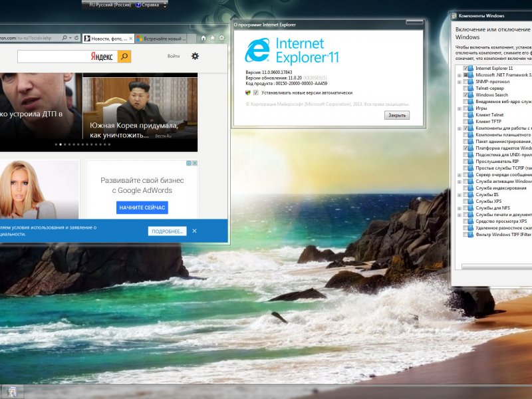Toggle Microsoft .NET Framework checkbox
The width and height of the screenshot is (532, 399).
tap(465, 75)
